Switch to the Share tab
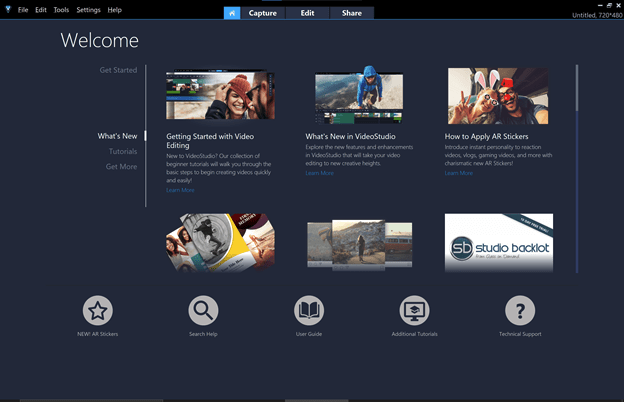 (352, 13)
